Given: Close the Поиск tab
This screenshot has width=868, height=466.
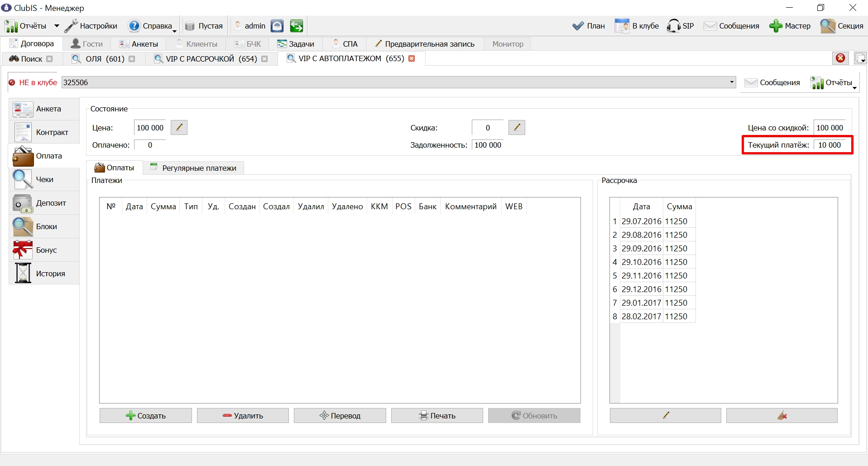Looking at the screenshot, I should [49, 59].
